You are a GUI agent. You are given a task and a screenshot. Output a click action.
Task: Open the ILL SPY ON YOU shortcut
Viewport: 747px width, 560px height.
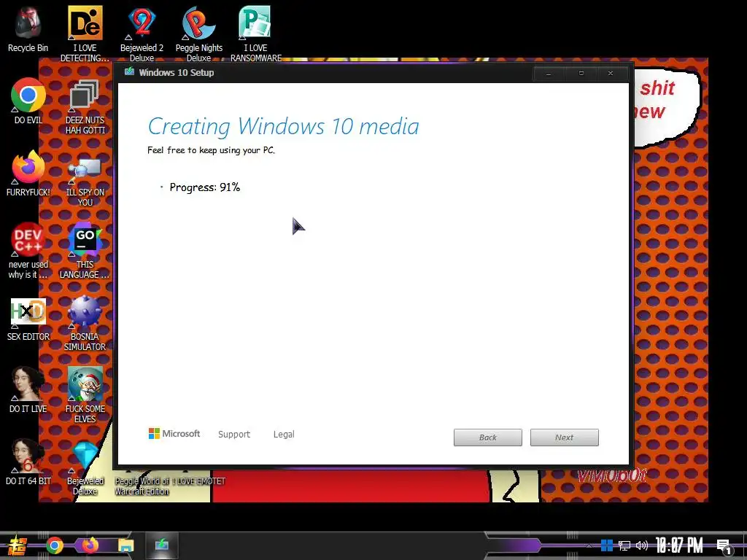85,180
